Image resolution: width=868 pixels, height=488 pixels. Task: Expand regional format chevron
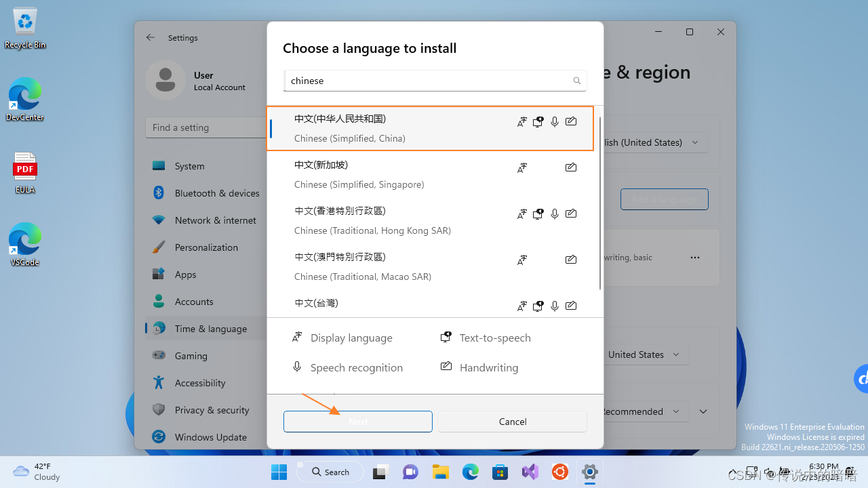point(703,411)
